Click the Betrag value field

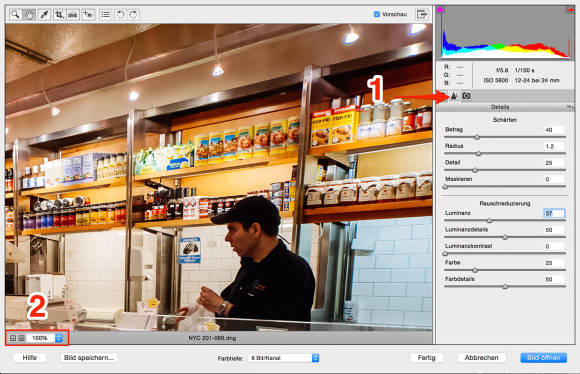click(554, 130)
